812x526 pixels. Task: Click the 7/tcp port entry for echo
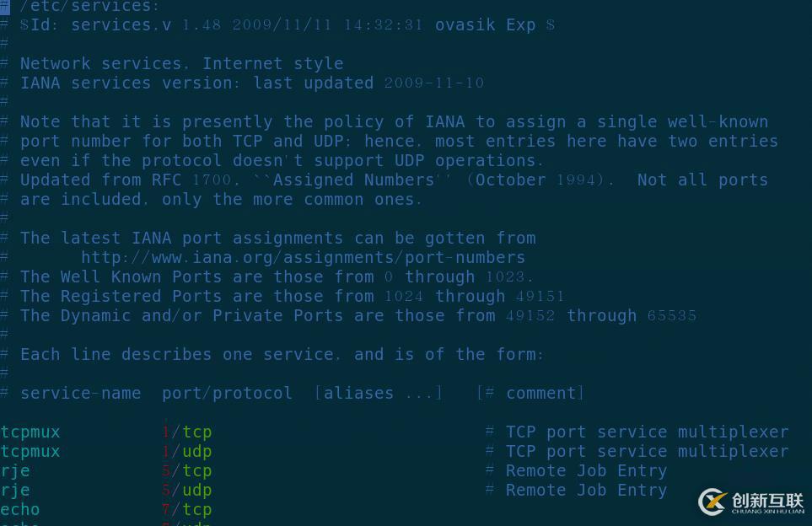[x=187, y=510]
